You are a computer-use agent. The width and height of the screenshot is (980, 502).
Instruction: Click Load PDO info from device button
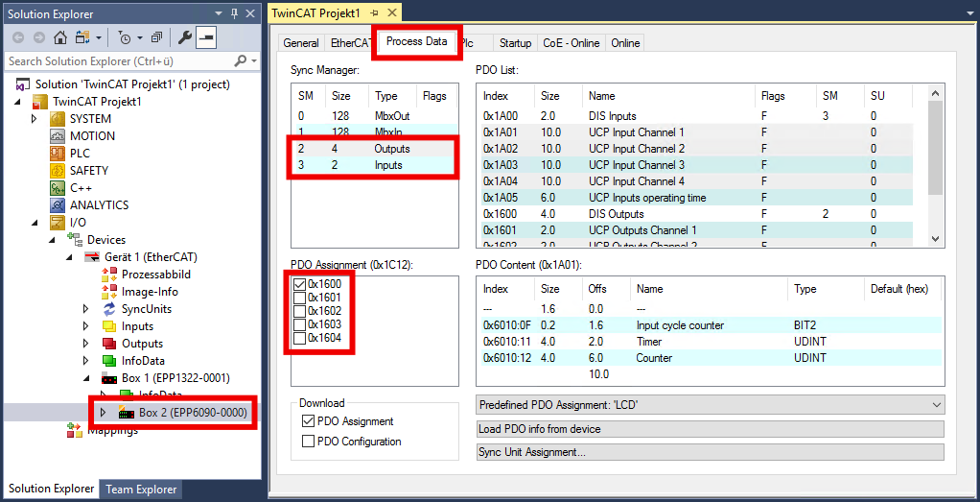click(x=710, y=429)
